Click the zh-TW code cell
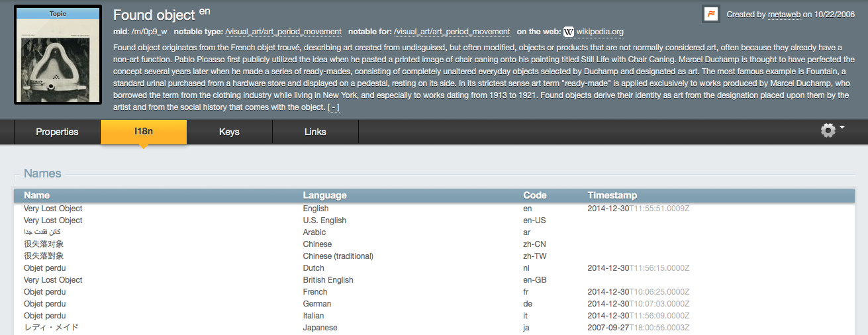Screen dimensions: 868x335 click(x=535, y=256)
